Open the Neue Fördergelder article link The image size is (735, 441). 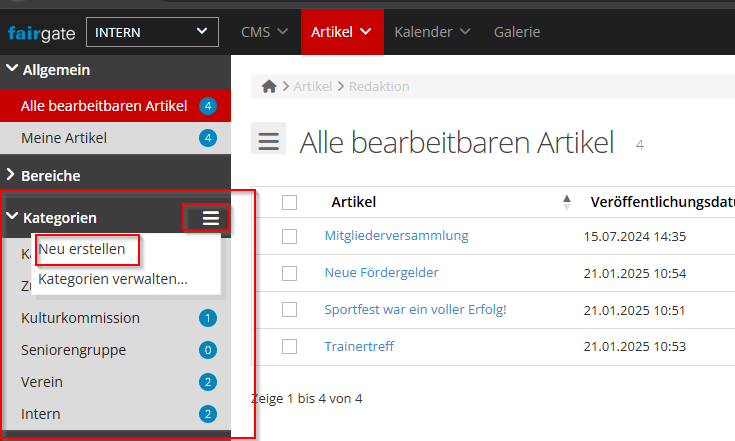pyautogui.click(x=381, y=273)
